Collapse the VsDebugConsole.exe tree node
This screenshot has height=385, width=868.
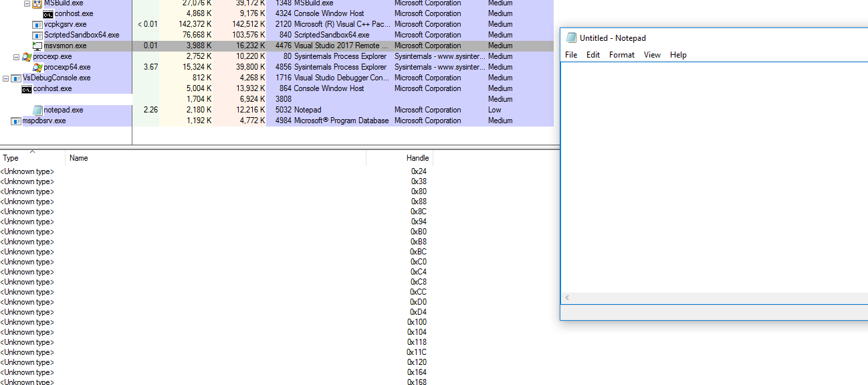coord(6,78)
